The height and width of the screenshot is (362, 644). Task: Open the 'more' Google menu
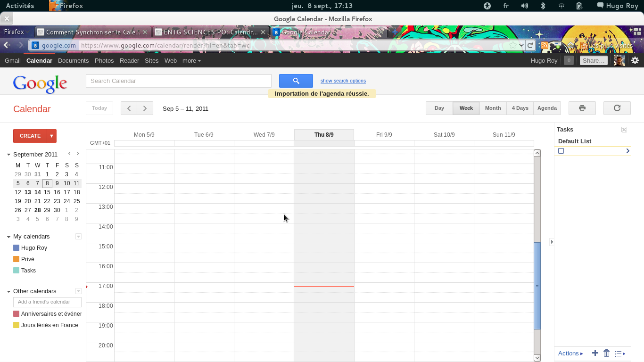click(191, 60)
